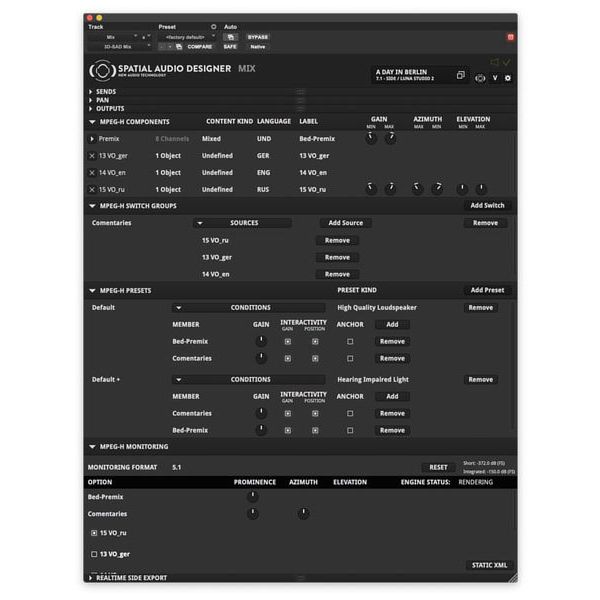Click the circle icon next to Preset
Image resolution: width=600 pixels, height=600 pixels.
(214, 27)
